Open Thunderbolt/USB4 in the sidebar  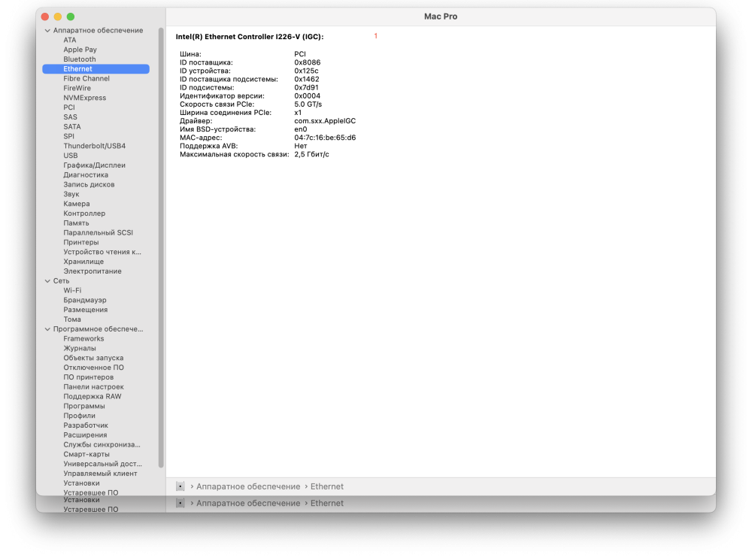(x=95, y=146)
